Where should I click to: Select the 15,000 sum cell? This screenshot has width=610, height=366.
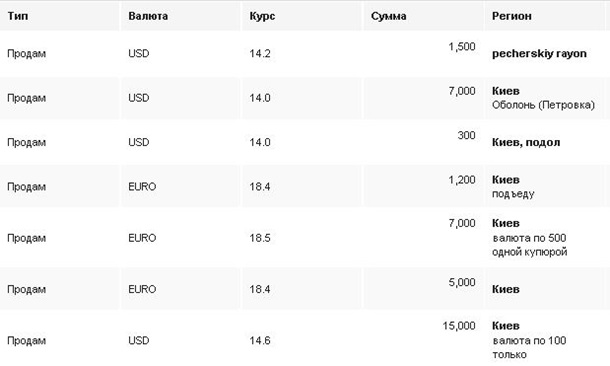coord(459,326)
